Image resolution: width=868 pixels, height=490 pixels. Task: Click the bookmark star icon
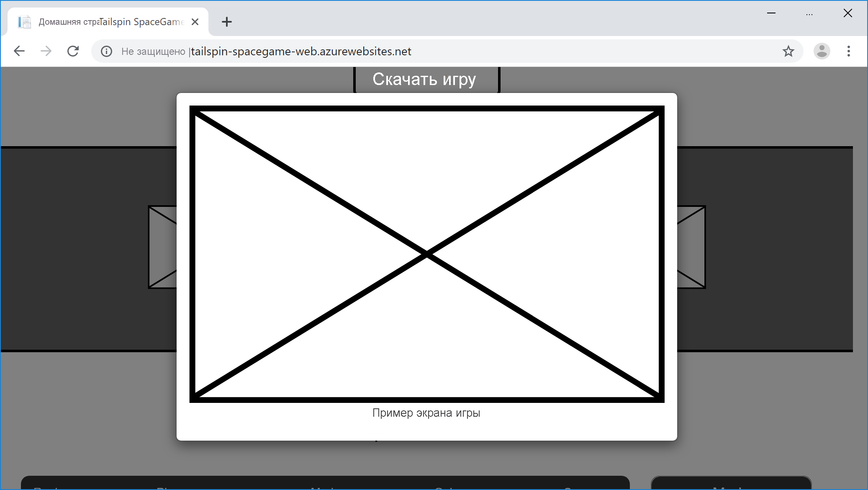tap(789, 51)
